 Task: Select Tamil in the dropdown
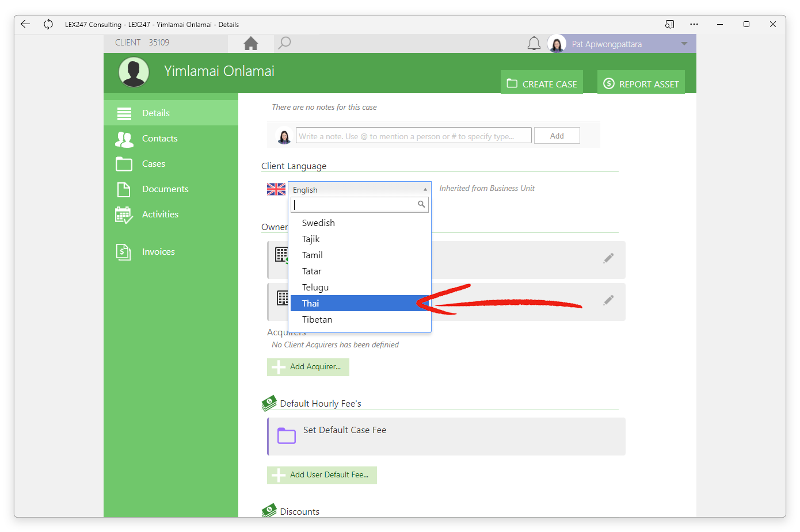click(360, 255)
